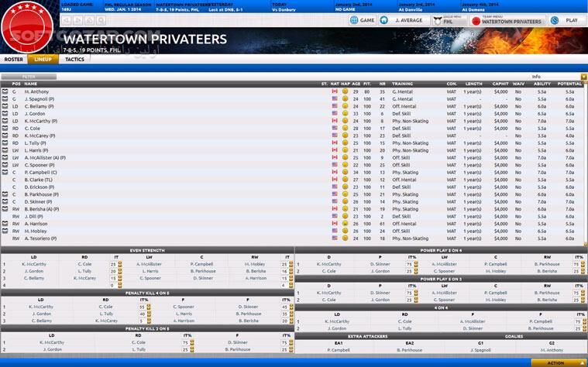Screen dimensions: 588x367
Task: Open the Action menu at bottom right
Action: pos(559,362)
